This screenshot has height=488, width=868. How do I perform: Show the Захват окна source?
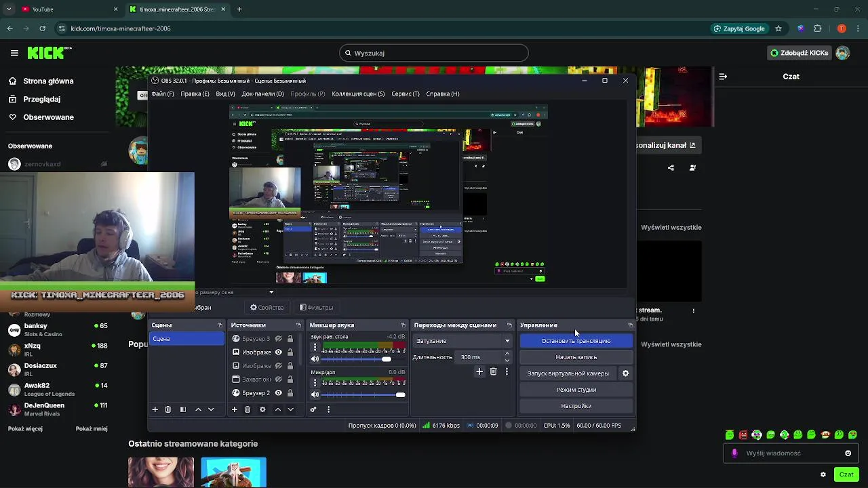[x=278, y=380]
